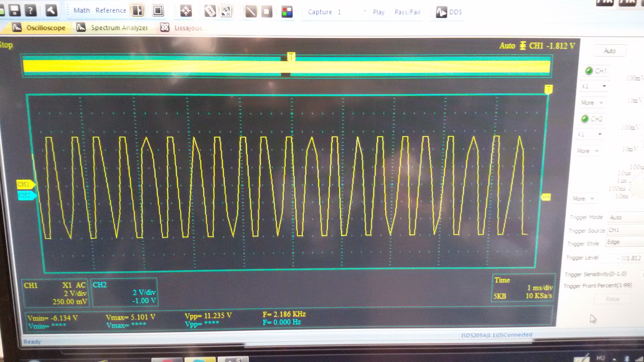Toggle the CH1 channel green indicator

(589, 71)
